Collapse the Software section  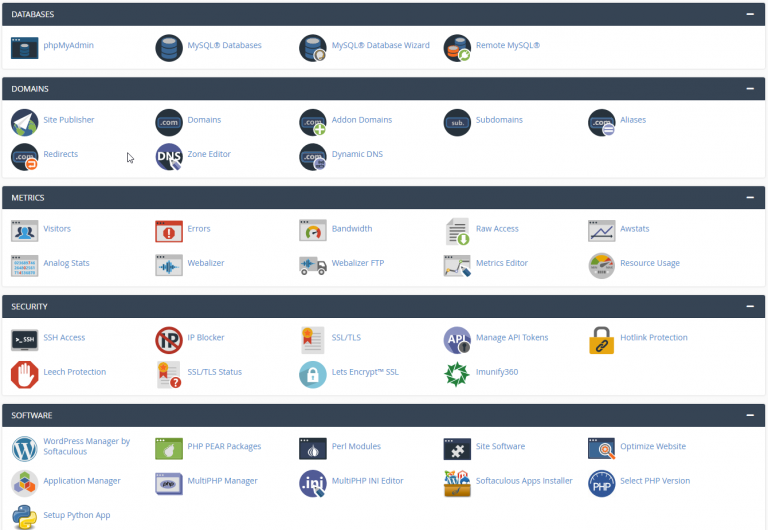coord(750,415)
